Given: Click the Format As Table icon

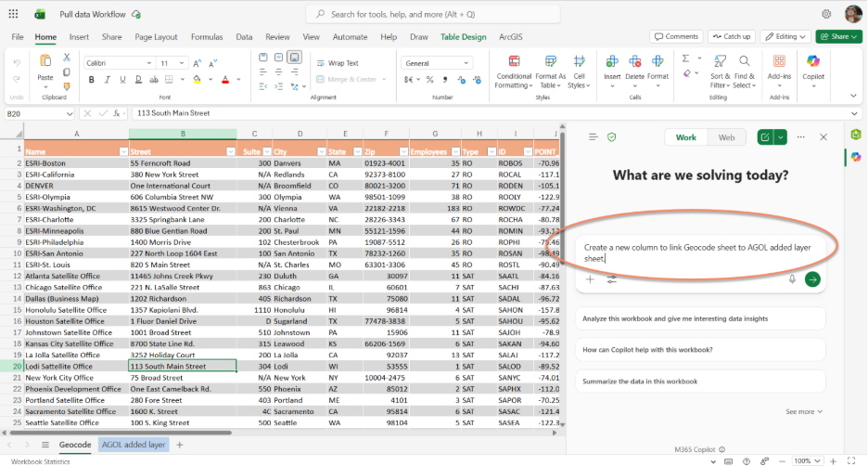Looking at the screenshot, I should (x=550, y=61).
